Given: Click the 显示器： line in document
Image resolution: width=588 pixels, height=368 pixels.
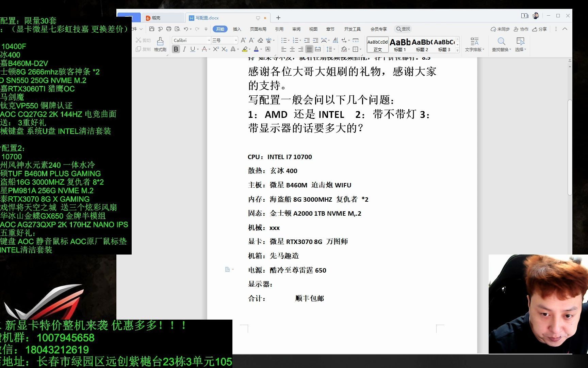Looking at the screenshot, I should [260, 284].
